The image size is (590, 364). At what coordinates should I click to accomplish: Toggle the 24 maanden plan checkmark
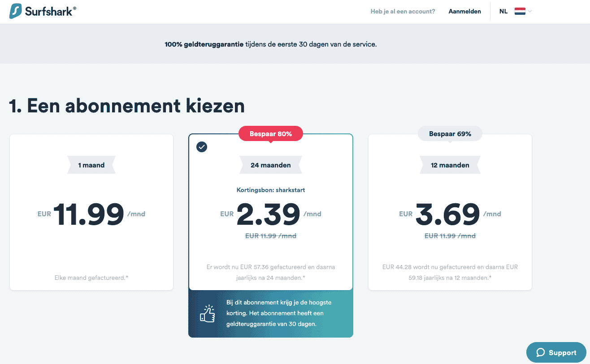[202, 147]
